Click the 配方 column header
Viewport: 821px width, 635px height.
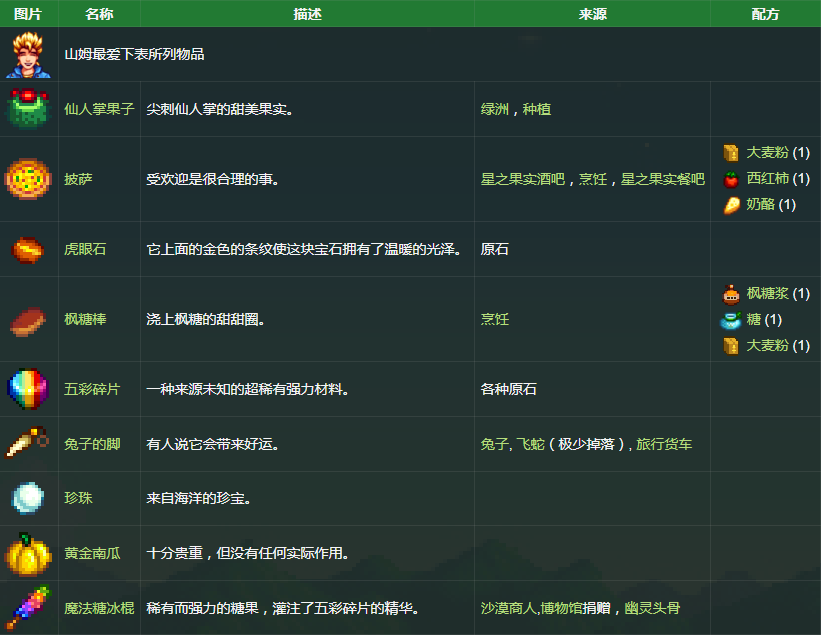tap(765, 14)
